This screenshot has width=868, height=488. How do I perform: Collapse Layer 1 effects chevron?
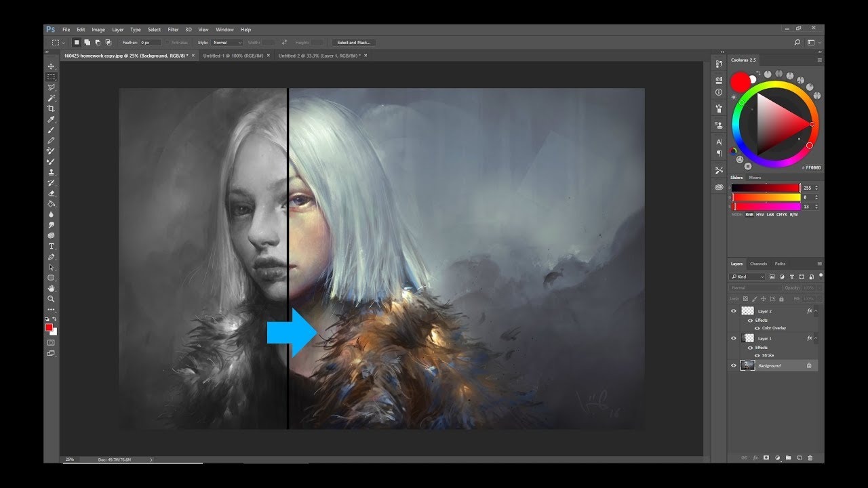tap(816, 338)
